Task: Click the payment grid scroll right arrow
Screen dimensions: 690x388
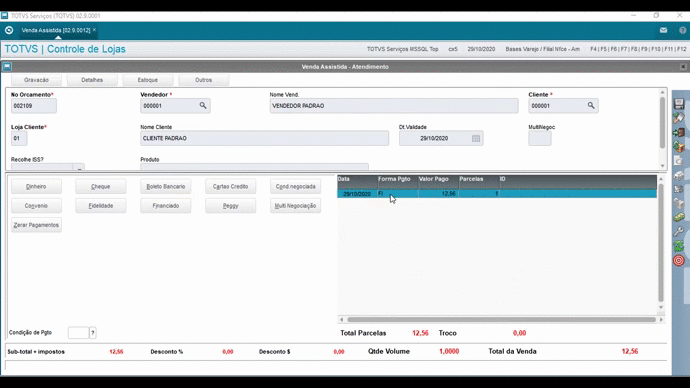Action: pyautogui.click(x=661, y=319)
